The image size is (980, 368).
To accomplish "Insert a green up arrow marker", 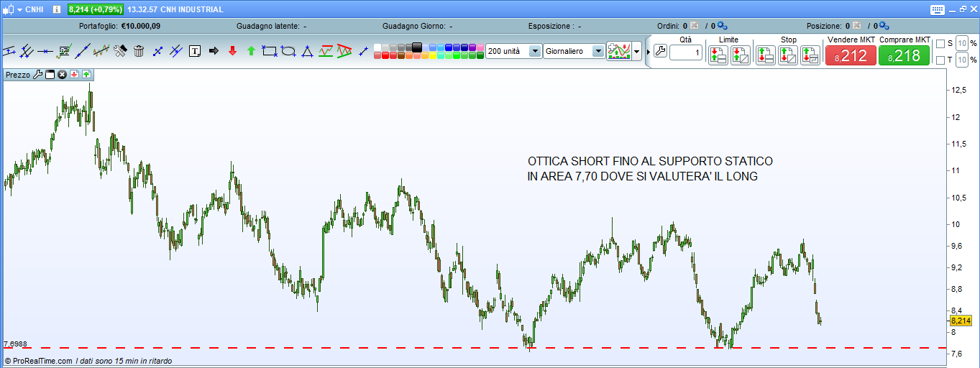I will coord(251,51).
